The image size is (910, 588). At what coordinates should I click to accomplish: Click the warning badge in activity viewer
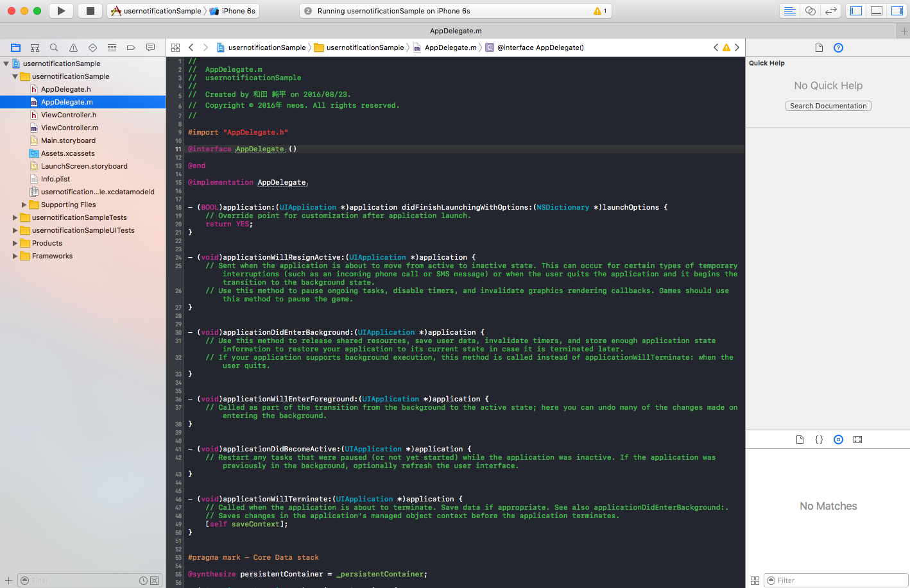point(600,11)
